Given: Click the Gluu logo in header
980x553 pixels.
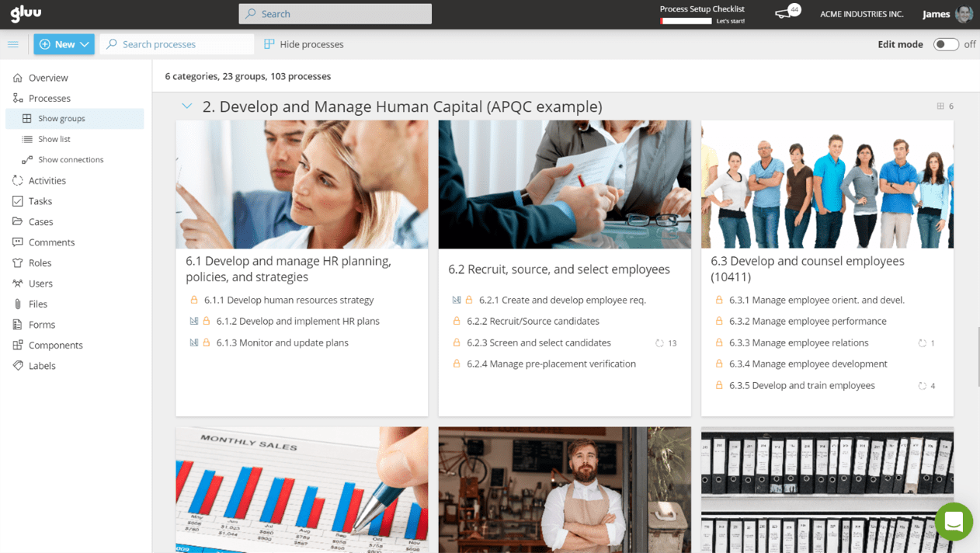Looking at the screenshot, I should pos(26,13).
